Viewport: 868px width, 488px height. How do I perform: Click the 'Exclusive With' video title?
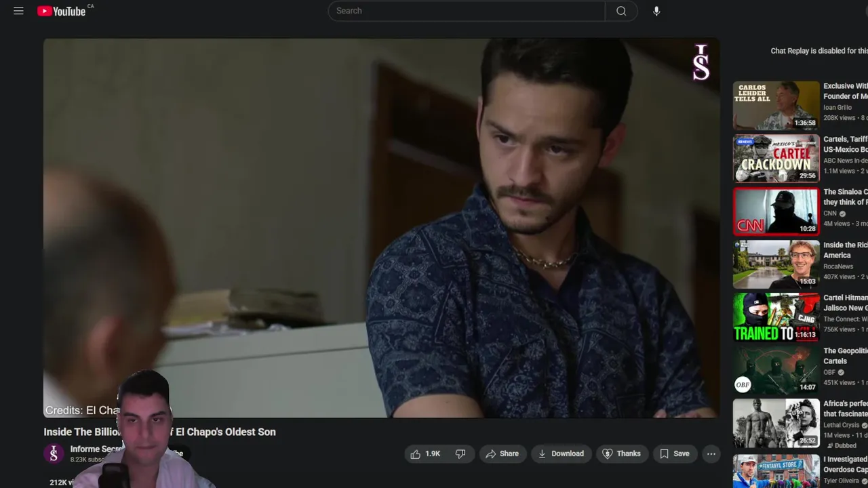[x=846, y=91]
